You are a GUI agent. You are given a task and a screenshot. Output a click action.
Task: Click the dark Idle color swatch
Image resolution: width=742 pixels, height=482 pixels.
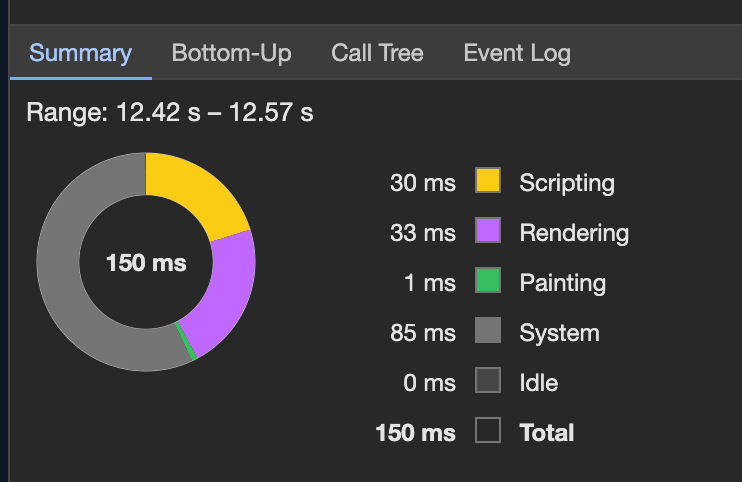pyautogui.click(x=488, y=382)
